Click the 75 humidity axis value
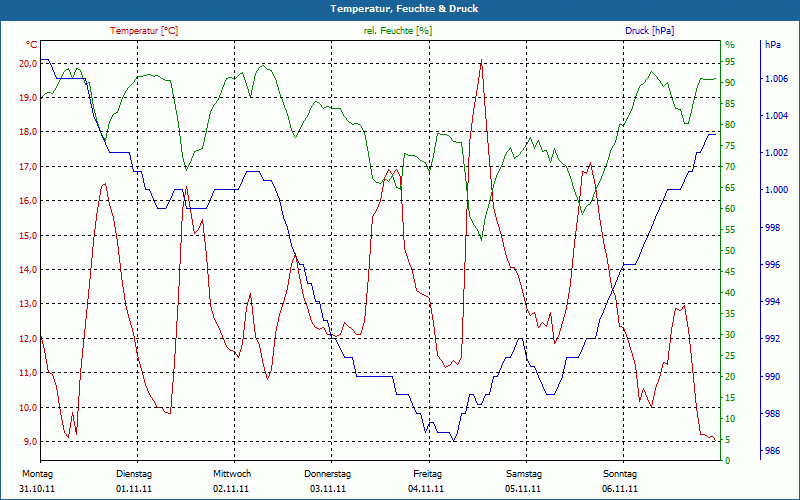 pyautogui.click(x=730, y=146)
